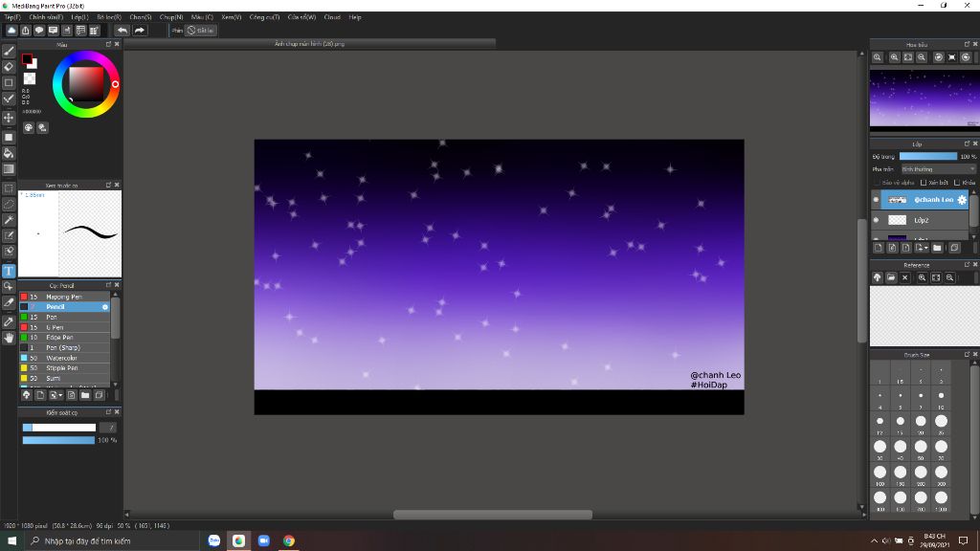Open the Lớp(L) layer menu
Screen dimensions: 980x551
point(79,17)
